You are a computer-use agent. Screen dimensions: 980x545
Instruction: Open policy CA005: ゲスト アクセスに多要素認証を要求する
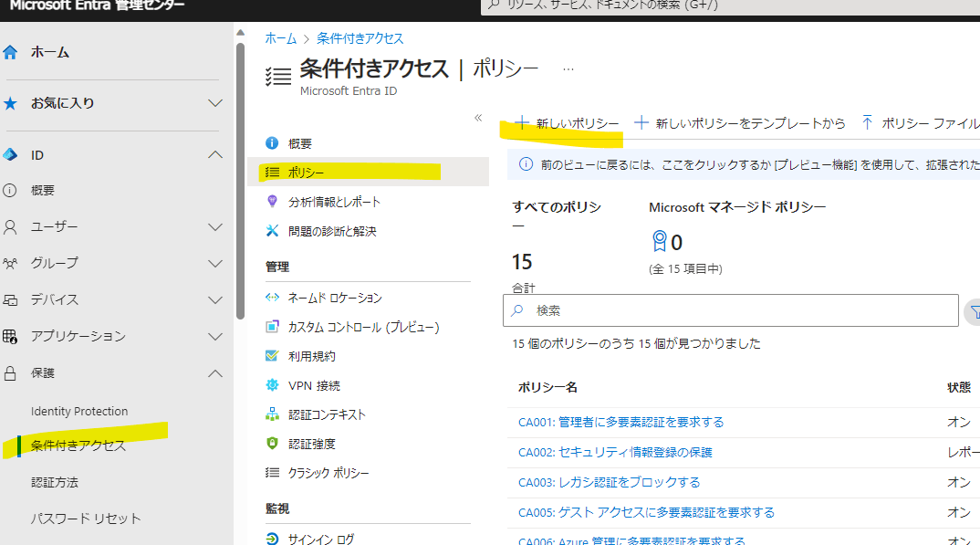pos(646,512)
